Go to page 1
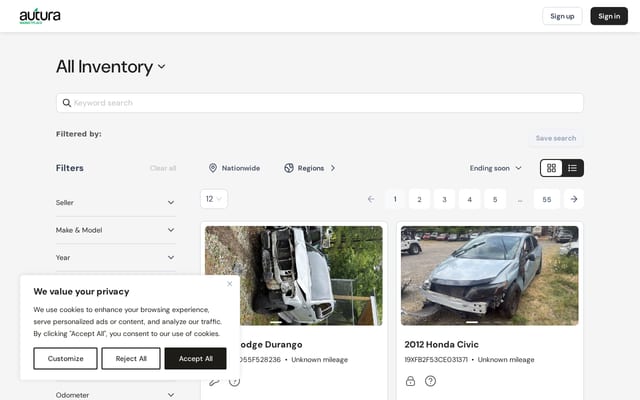Viewport: 640px width, 400px height. (395, 199)
